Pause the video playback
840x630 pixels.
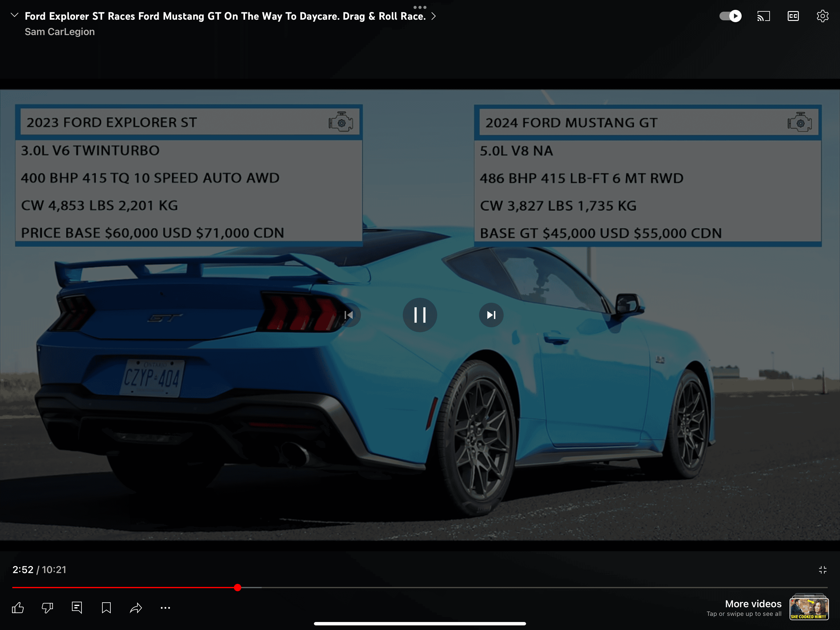pos(420,315)
